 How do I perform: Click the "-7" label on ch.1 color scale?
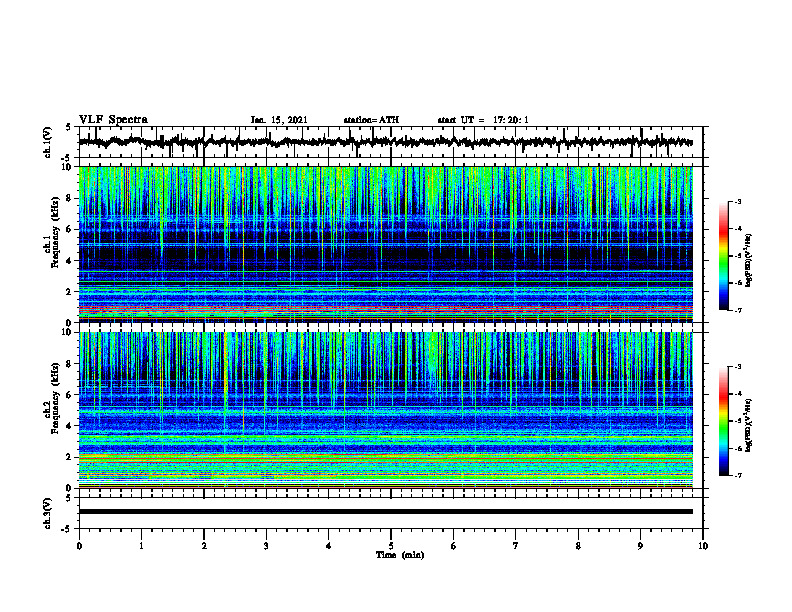coord(737,310)
